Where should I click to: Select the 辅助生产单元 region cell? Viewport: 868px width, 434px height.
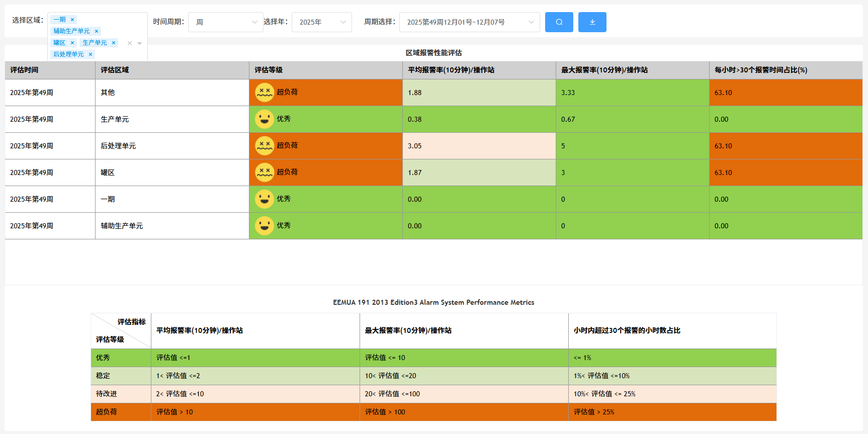click(172, 226)
